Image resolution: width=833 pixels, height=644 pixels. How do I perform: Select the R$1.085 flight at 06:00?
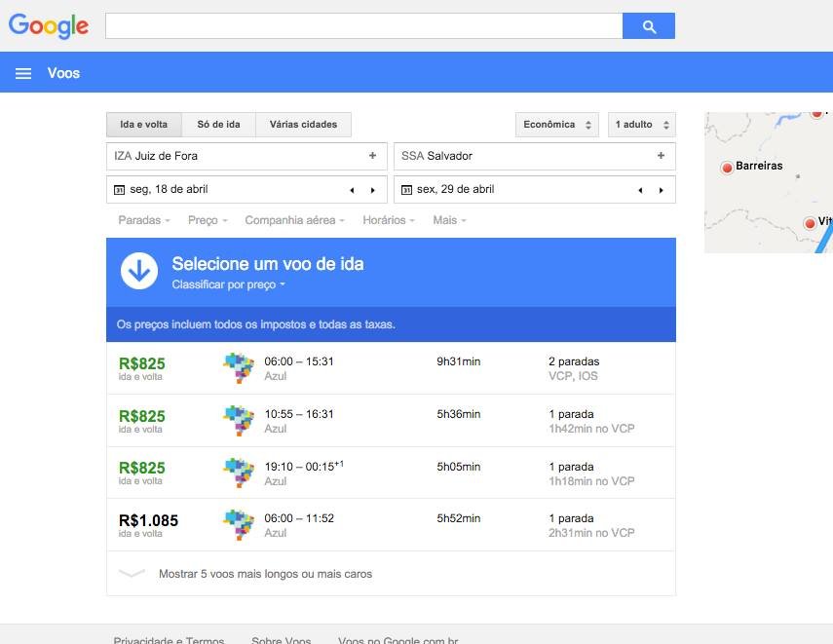tap(390, 525)
